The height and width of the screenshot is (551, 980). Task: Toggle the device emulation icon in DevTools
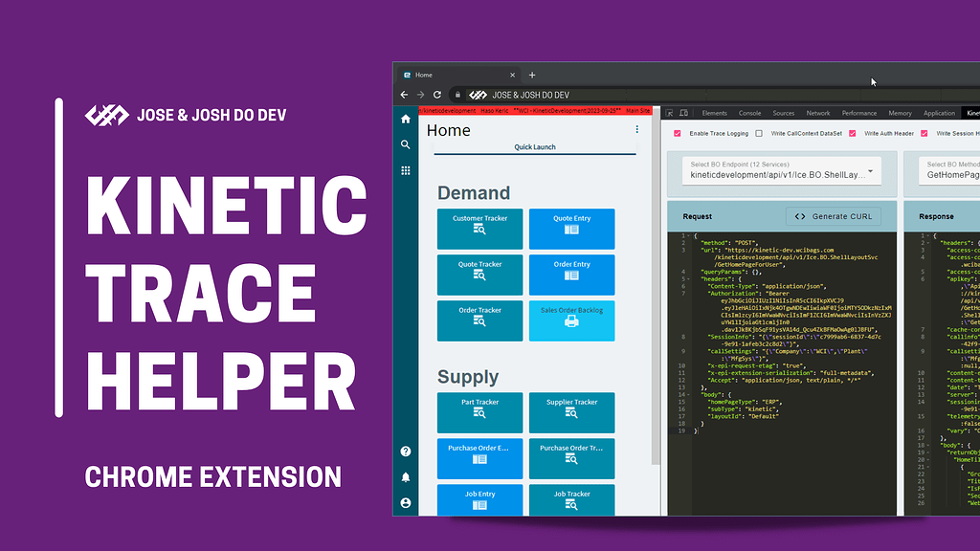coord(684,112)
